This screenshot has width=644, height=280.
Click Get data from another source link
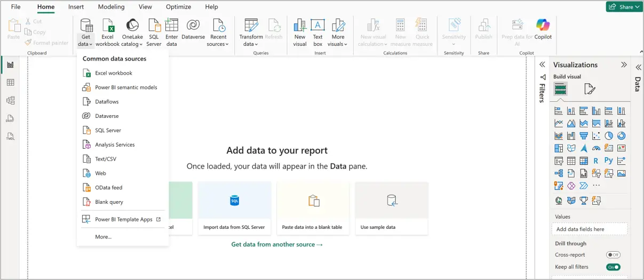(277, 244)
